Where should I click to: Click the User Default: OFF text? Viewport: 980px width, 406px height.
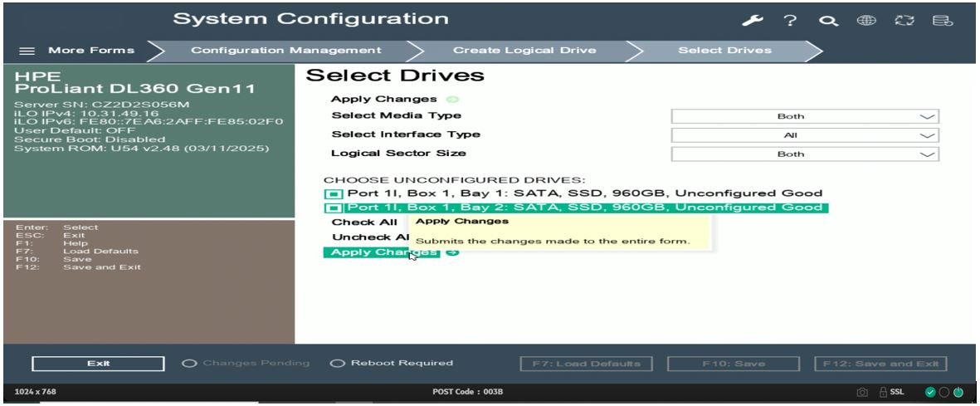75,130
